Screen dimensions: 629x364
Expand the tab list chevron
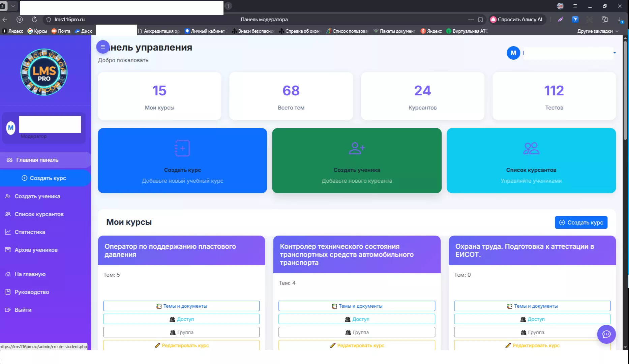tap(13, 6)
